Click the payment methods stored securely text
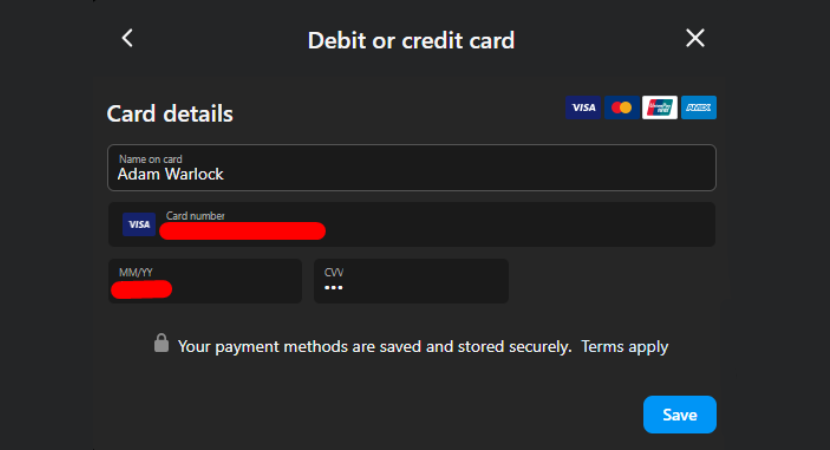This screenshot has height=450, width=830. coord(374,347)
